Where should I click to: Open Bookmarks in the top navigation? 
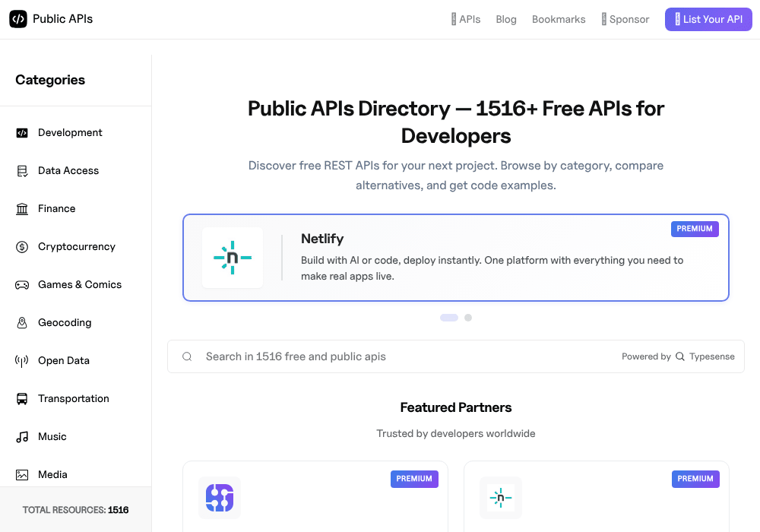coord(559,20)
